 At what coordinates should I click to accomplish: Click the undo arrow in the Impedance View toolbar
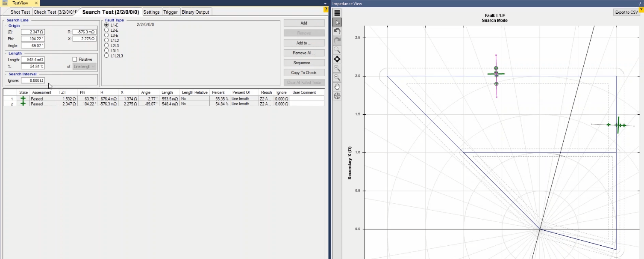point(337,31)
